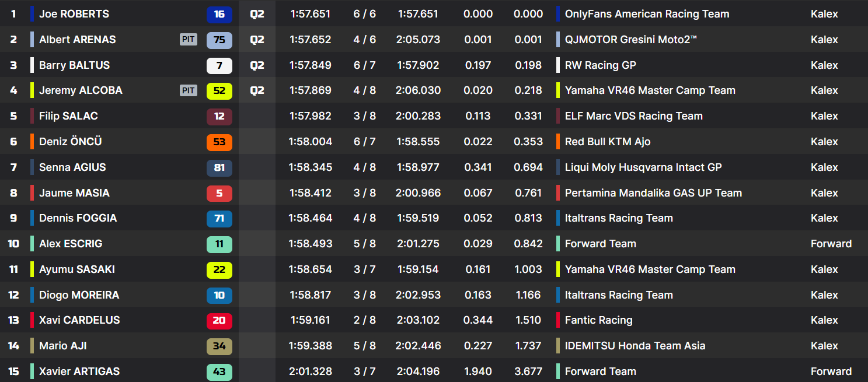Click the yellow number 52 badge
The height and width of the screenshot is (382, 868).
pyautogui.click(x=219, y=91)
